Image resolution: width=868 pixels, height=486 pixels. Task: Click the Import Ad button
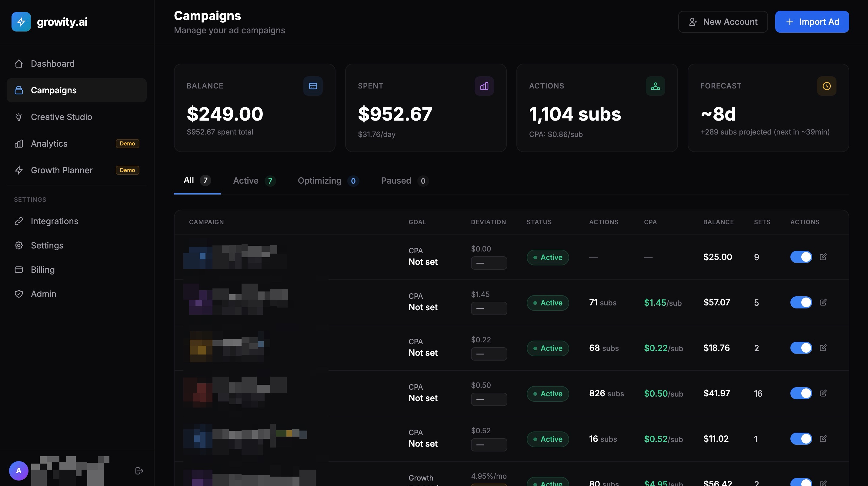811,22
